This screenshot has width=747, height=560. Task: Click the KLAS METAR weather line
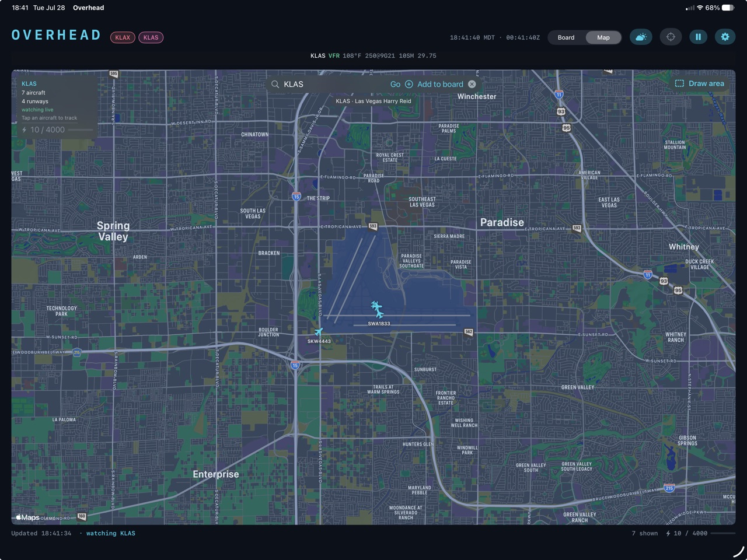point(373,56)
